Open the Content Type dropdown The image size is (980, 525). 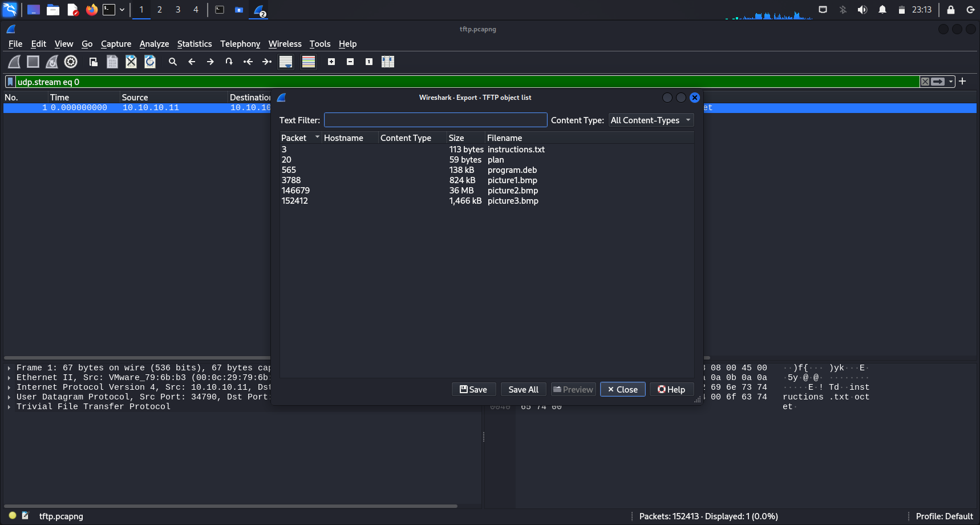[x=650, y=120]
